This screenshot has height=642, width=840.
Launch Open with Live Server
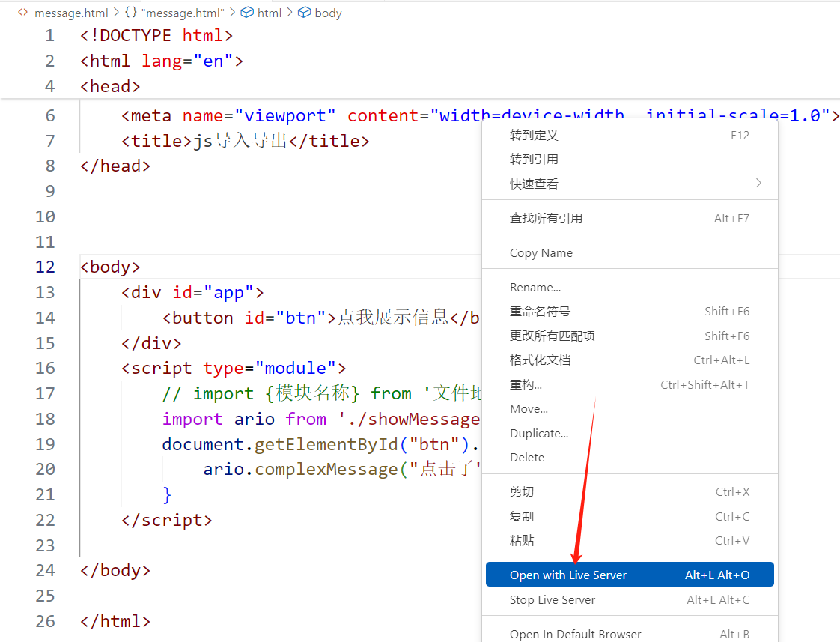pyautogui.click(x=630, y=575)
